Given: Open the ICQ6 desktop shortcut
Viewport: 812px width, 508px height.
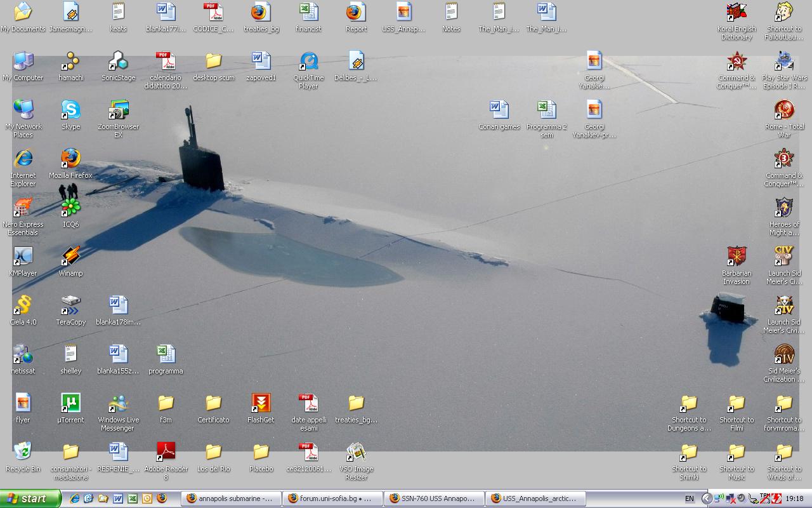Looking at the screenshot, I should (70, 208).
